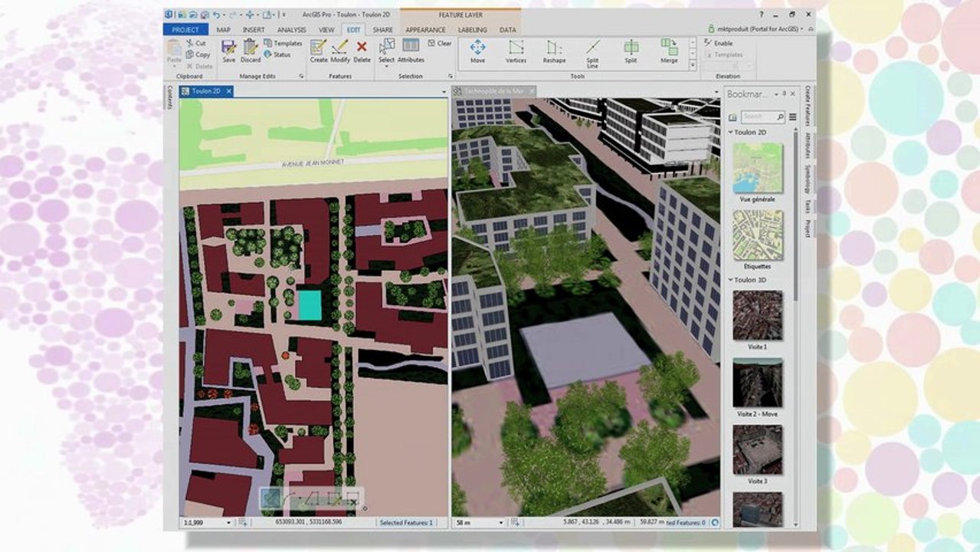Switch to the VIEW ribbon tab
The width and height of the screenshot is (980, 552).
point(326,29)
